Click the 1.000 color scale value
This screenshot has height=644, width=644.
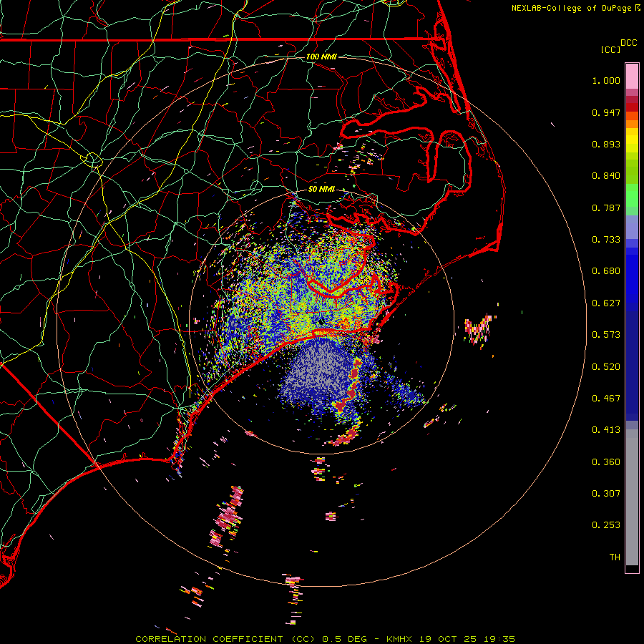point(606,80)
